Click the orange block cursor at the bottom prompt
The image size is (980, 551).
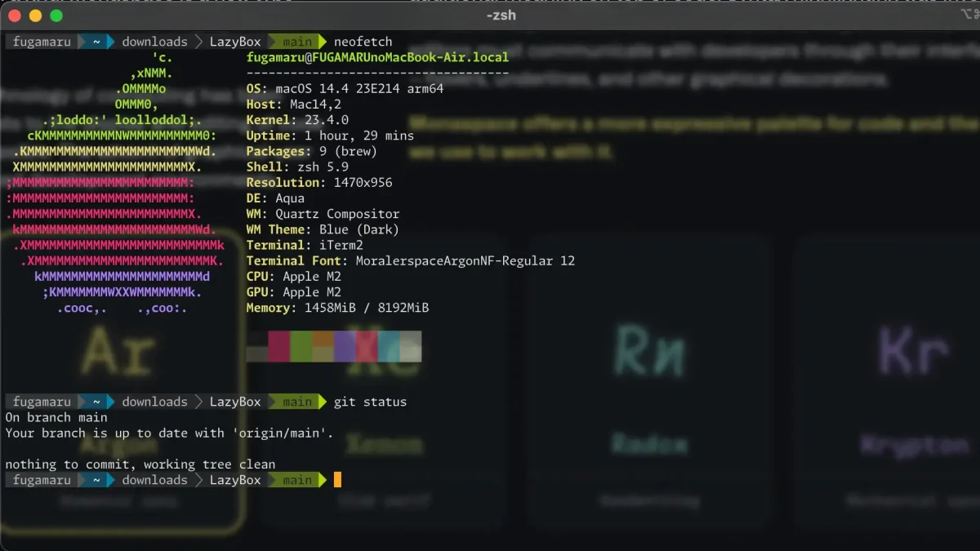tap(337, 479)
